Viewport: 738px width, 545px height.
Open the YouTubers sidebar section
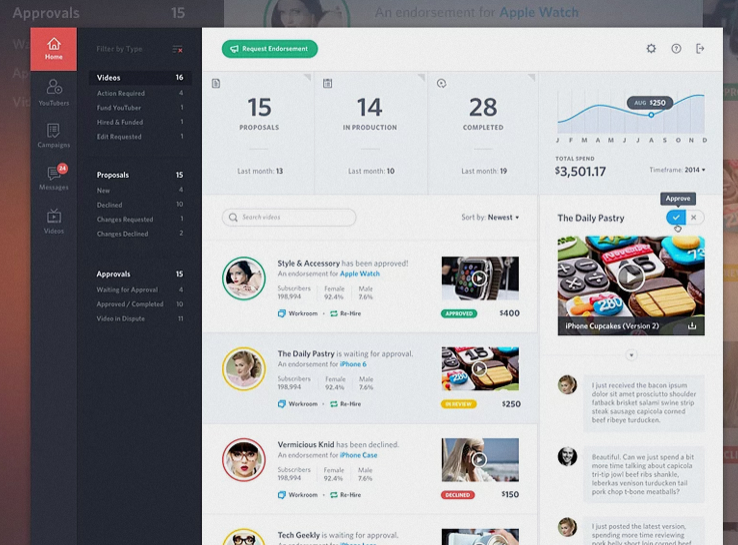click(54, 92)
